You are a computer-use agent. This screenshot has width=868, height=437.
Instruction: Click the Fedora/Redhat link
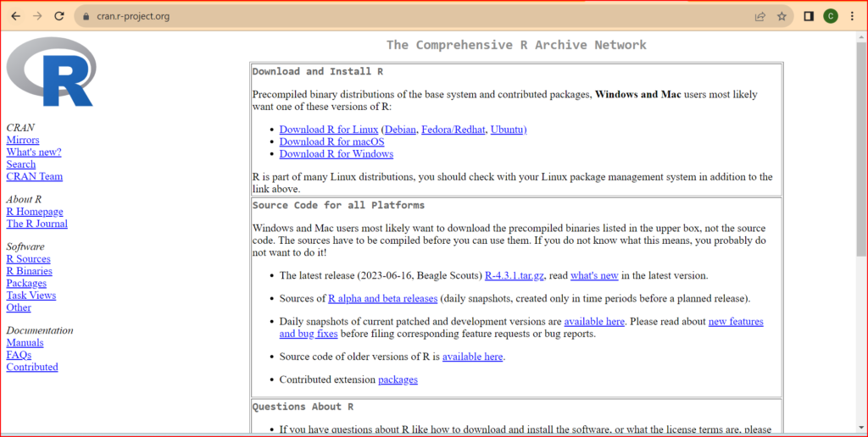click(x=453, y=130)
